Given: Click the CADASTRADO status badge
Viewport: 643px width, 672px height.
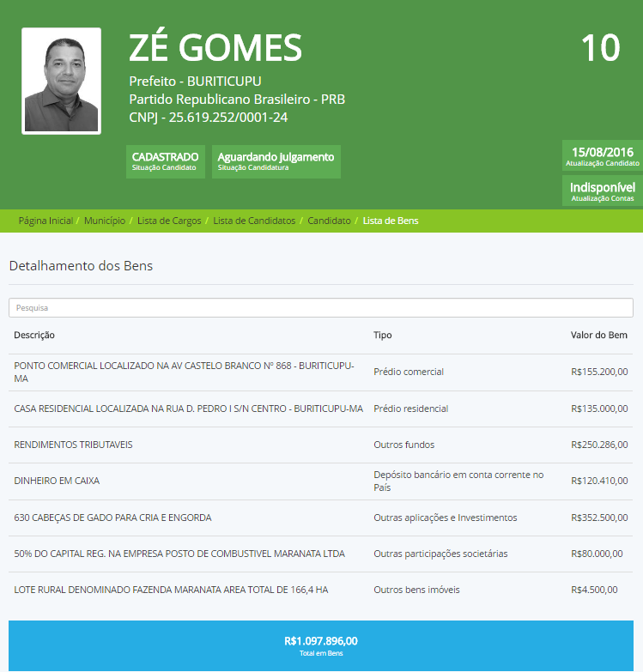Looking at the screenshot, I should pyautogui.click(x=165, y=161).
